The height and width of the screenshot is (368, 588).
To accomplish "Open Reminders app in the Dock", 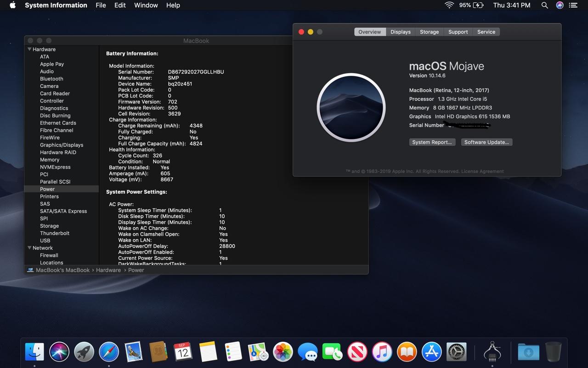I will click(x=233, y=352).
